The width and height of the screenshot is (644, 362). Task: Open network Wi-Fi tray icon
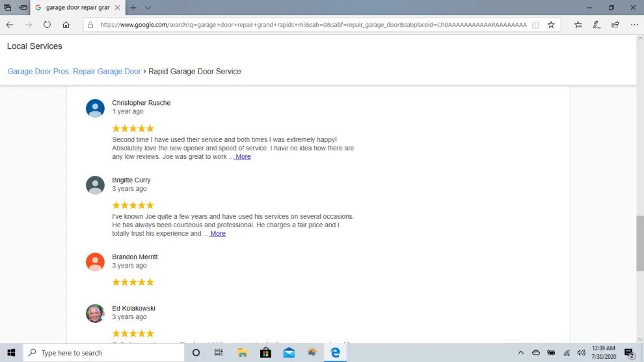[x=567, y=352]
